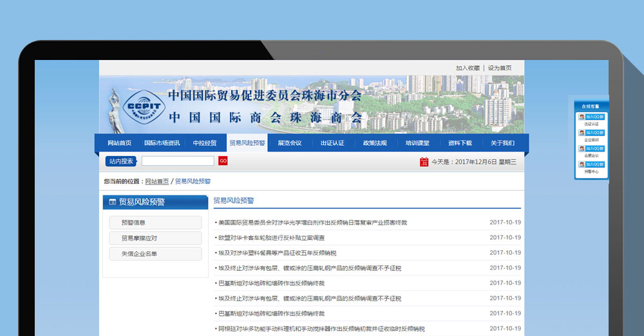Go to the 政策法规 section
Screen dimensions: 644x336
coord(375,143)
